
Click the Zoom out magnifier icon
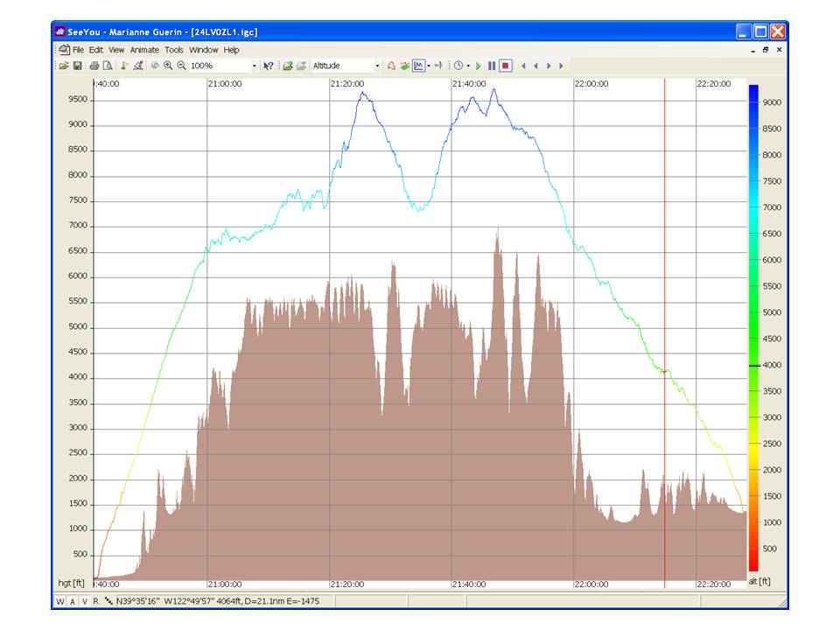click(x=181, y=66)
